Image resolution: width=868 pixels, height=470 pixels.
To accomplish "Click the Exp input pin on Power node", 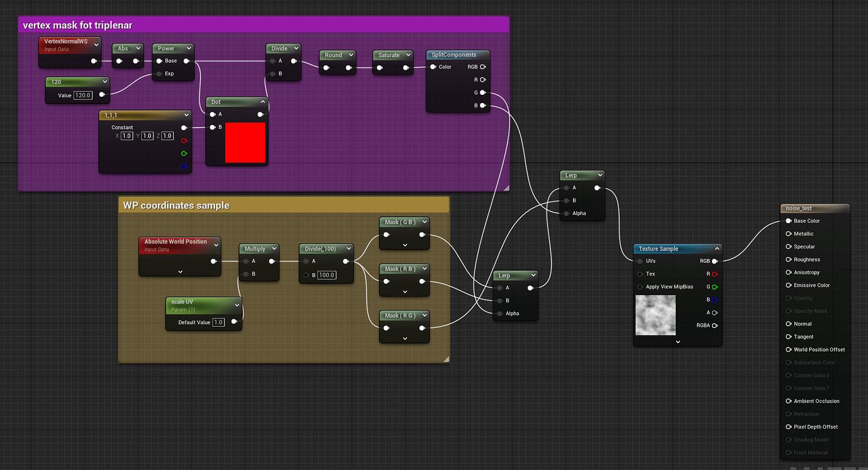I will (159, 74).
